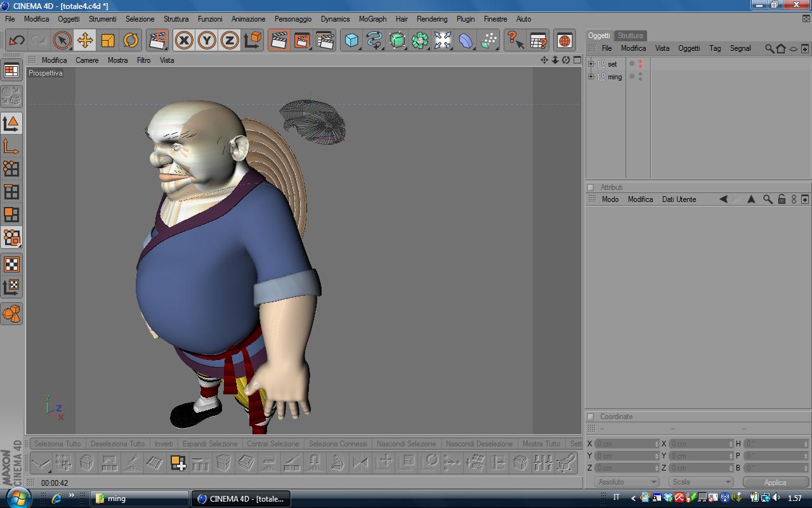The height and width of the screenshot is (508, 812).
Task: Open the Assoluto dropdown
Action: [x=627, y=482]
